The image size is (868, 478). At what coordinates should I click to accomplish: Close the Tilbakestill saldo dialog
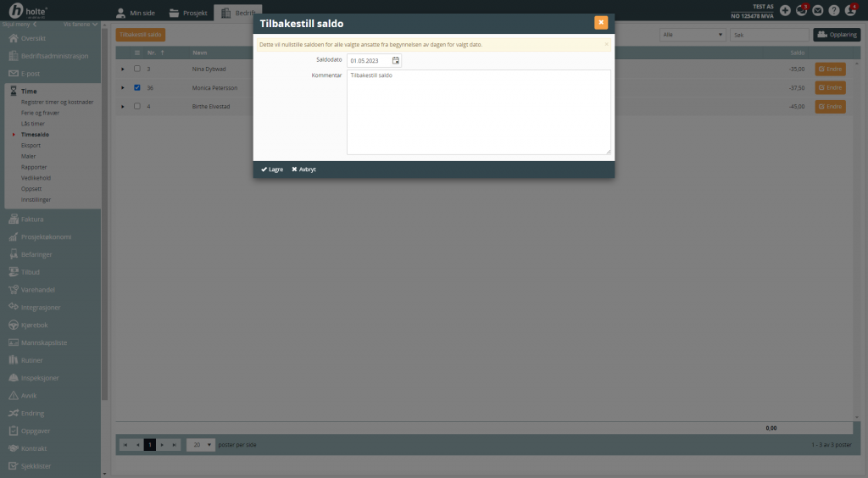601,23
